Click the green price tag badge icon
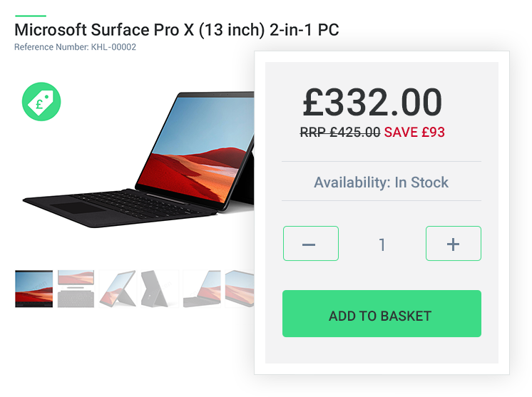 (x=41, y=102)
